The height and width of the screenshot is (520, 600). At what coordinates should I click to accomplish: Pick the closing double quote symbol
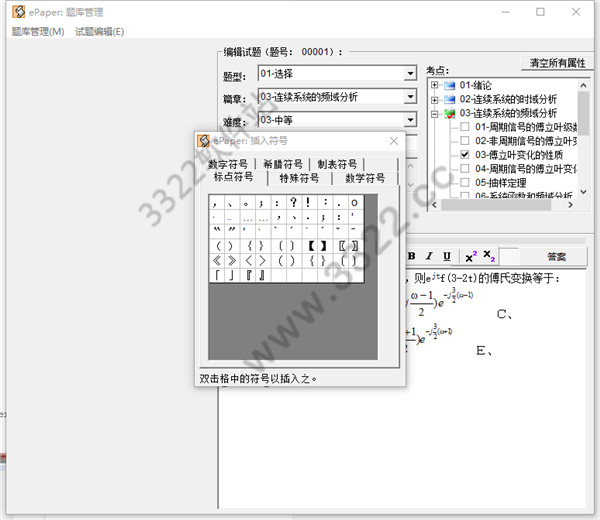point(232,230)
